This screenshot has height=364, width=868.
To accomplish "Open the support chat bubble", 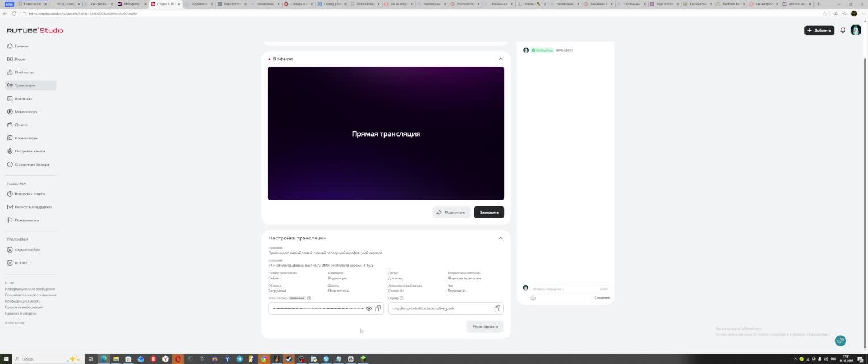I will [x=840, y=340].
